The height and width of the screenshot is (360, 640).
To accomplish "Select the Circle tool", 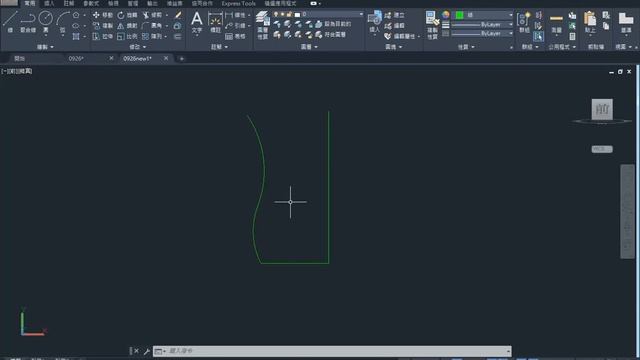I will coord(45,21).
